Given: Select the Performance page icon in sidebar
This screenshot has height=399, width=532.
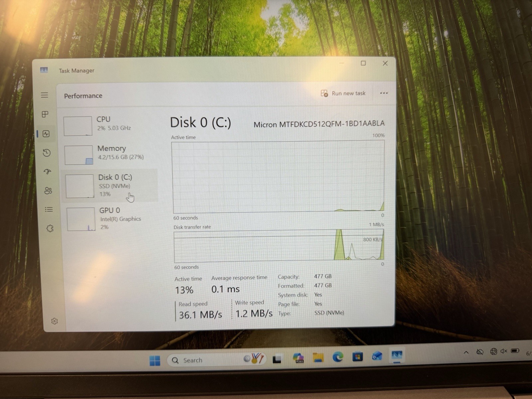Looking at the screenshot, I should coord(46,134).
